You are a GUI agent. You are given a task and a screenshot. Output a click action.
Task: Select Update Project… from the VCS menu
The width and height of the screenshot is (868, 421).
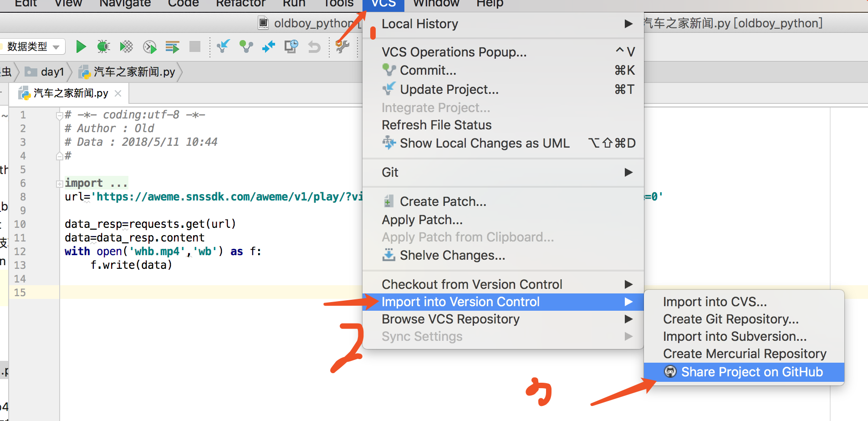click(503, 89)
